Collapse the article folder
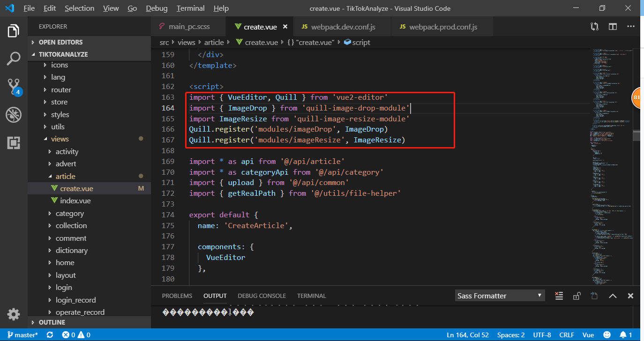644x341 pixels. coord(89,177)
